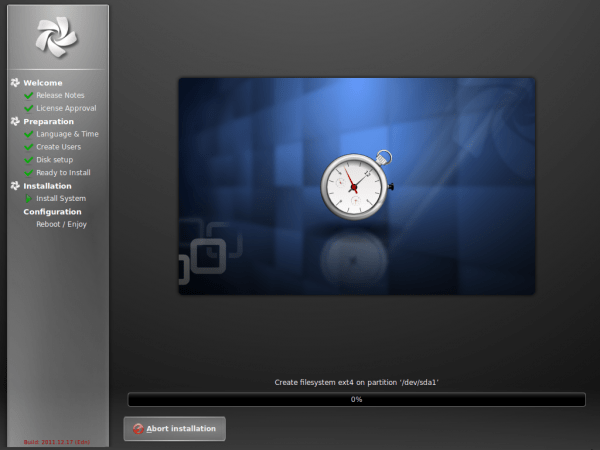Select the Installation section heading

pos(47,186)
